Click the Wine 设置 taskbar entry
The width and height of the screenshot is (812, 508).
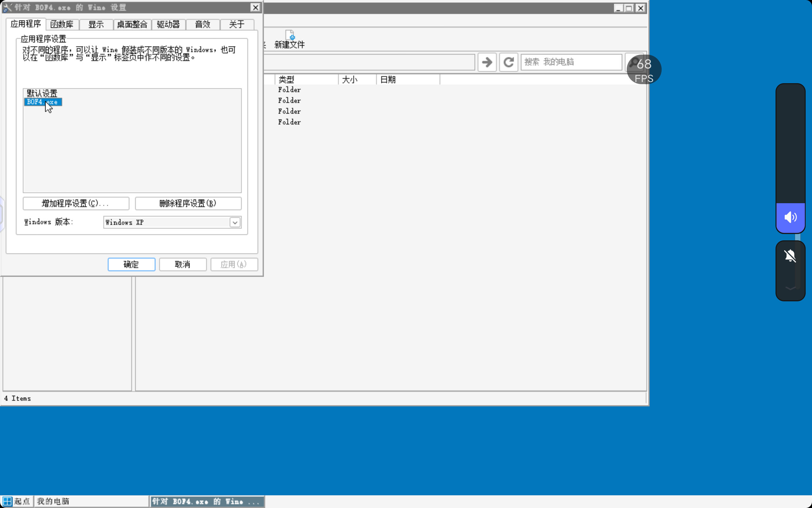tap(207, 501)
